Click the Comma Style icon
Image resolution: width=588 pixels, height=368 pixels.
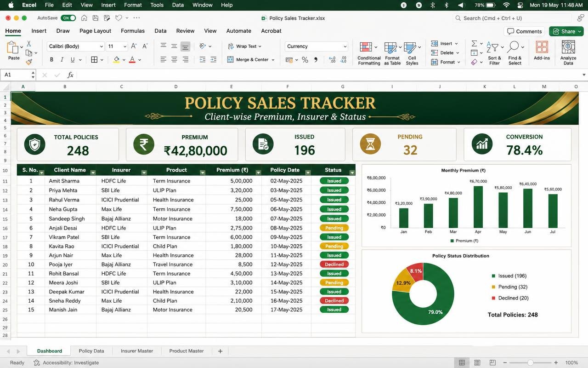click(x=316, y=60)
